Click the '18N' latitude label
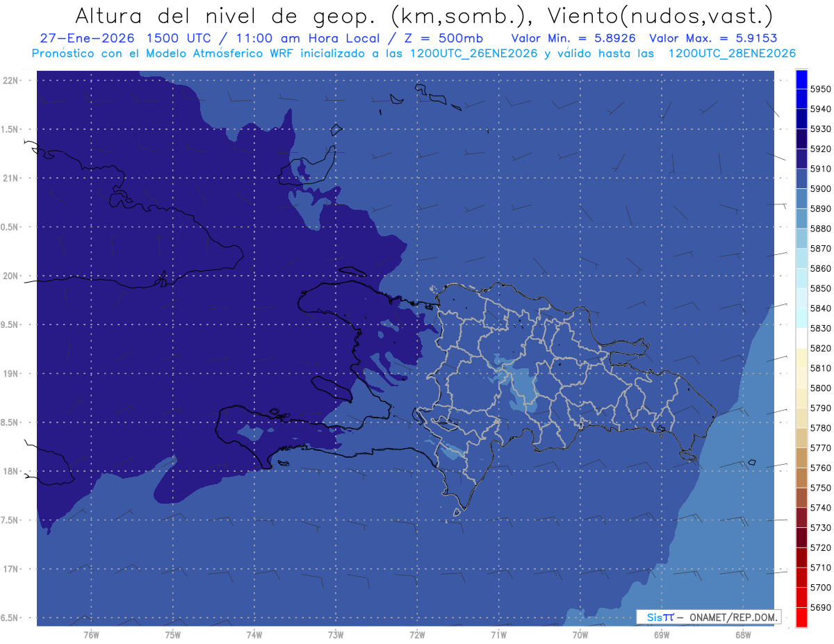The width and height of the screenshot is (834, 644). tap(11, 471)
